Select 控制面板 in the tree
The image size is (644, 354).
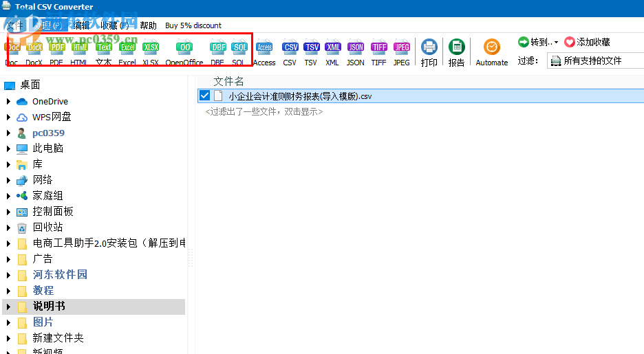[53, 211]
